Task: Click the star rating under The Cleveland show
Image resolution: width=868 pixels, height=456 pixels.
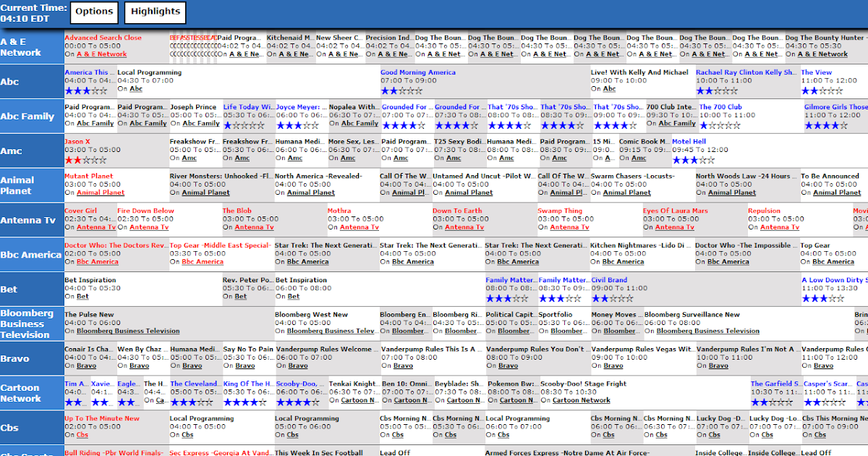Action: [192, 402]
